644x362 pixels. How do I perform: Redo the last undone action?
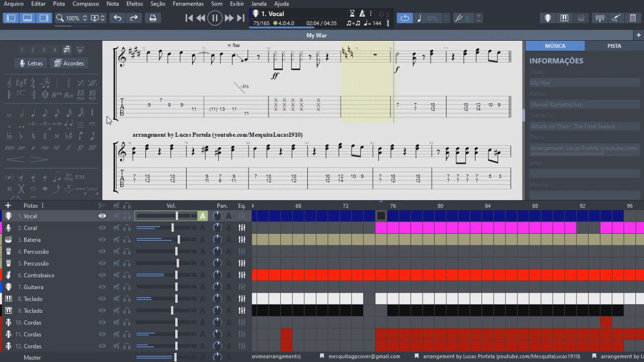click(134, 18)
